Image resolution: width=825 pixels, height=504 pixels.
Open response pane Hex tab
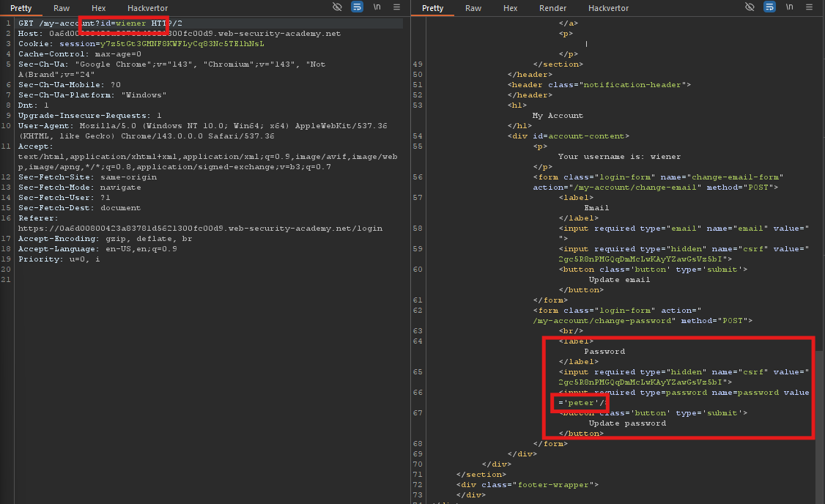[511, 8]
